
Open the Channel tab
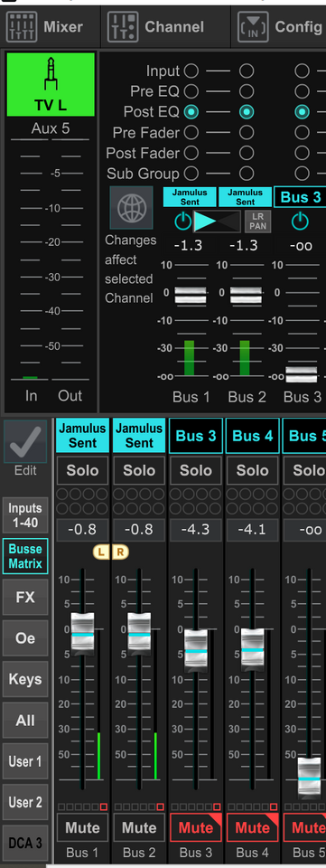[x=157, y=26]
